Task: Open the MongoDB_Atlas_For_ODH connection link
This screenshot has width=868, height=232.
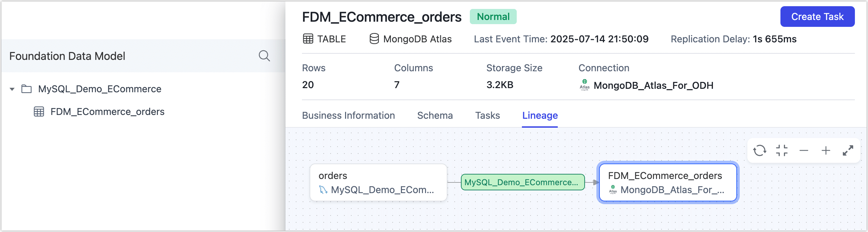Action: (x=653, y=85)
